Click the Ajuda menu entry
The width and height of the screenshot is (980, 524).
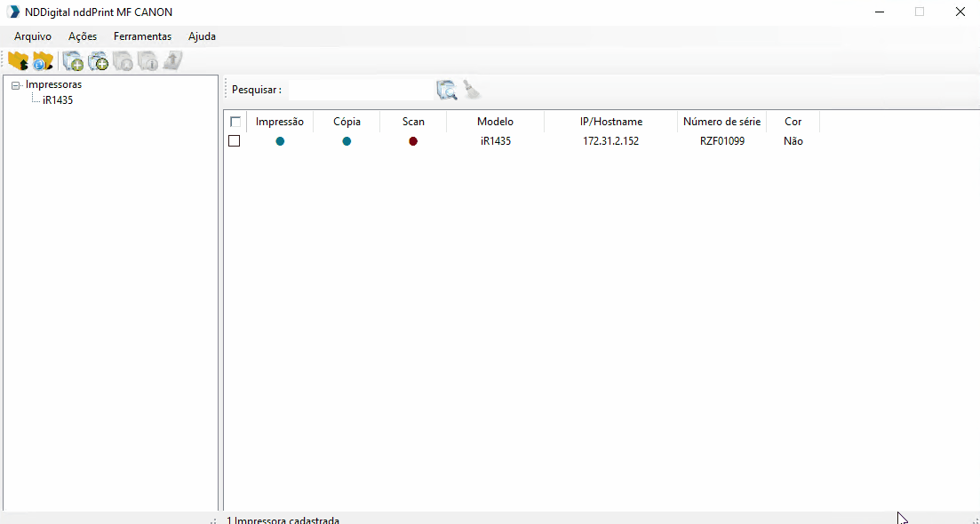click(202, 36)
